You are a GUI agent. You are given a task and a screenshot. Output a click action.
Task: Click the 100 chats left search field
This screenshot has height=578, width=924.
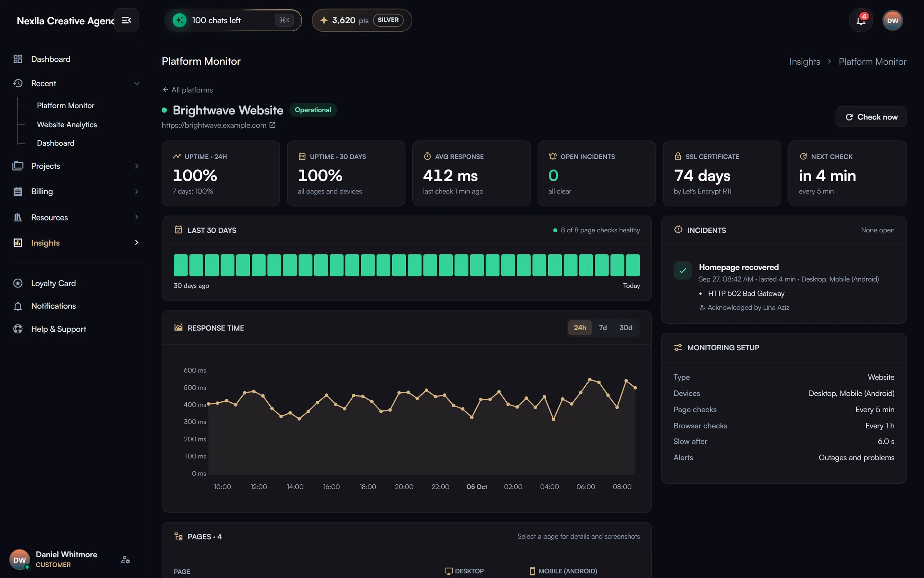233,20
